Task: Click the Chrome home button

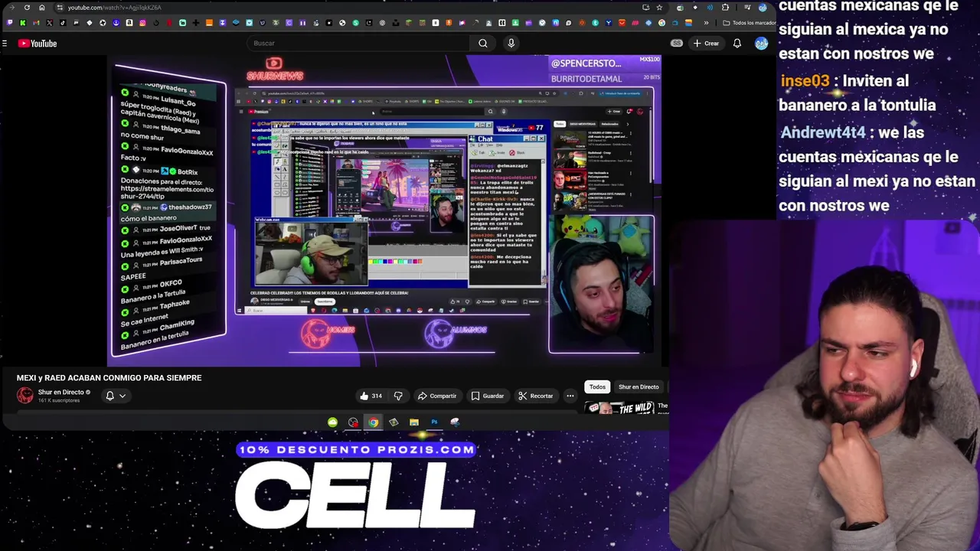Action: pyautogui.click(x=42, y=8)
